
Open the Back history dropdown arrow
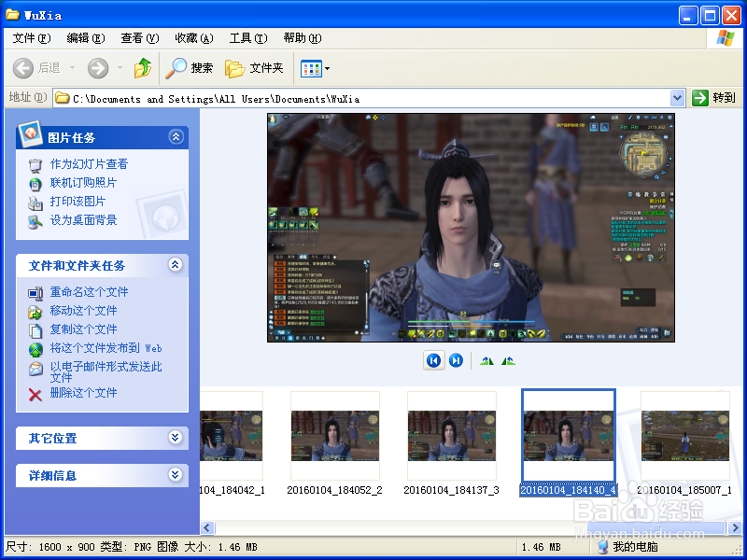[73, 68]
